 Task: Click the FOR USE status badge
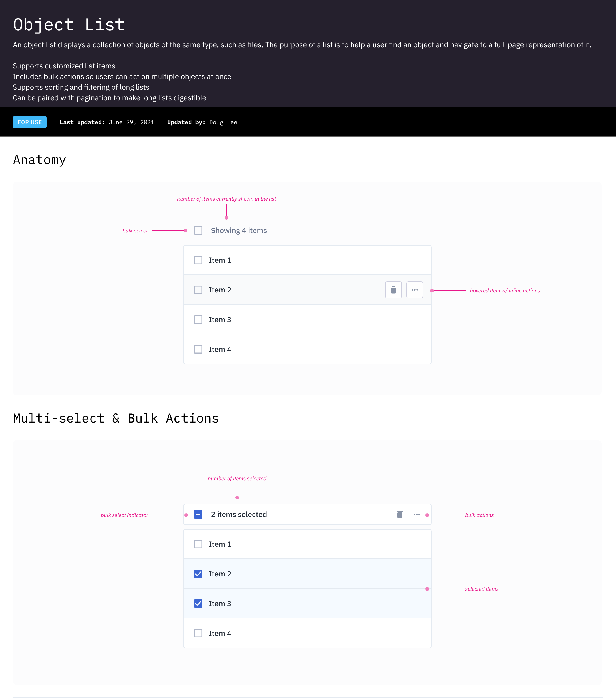30,122
